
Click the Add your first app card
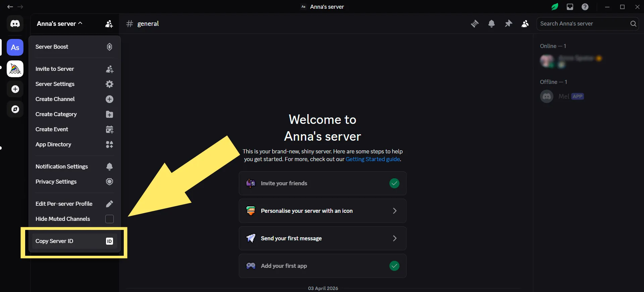tap(323, 266)
